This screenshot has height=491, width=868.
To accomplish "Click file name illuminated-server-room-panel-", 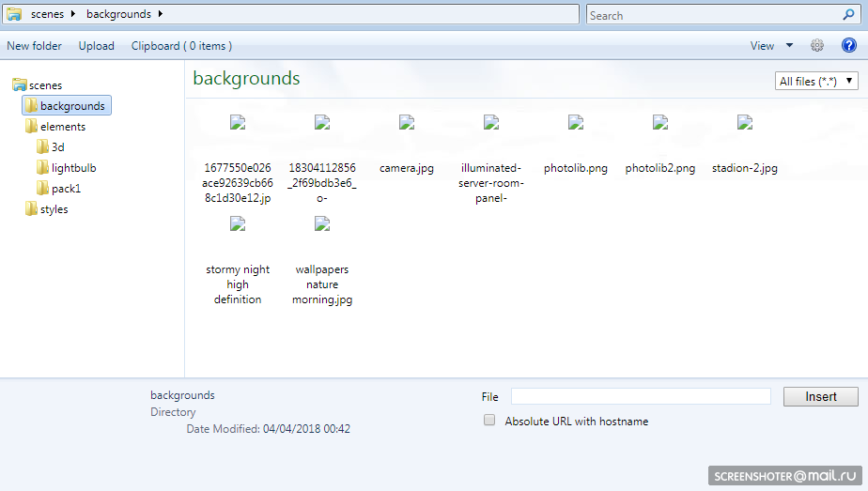I will coord(491,183).
